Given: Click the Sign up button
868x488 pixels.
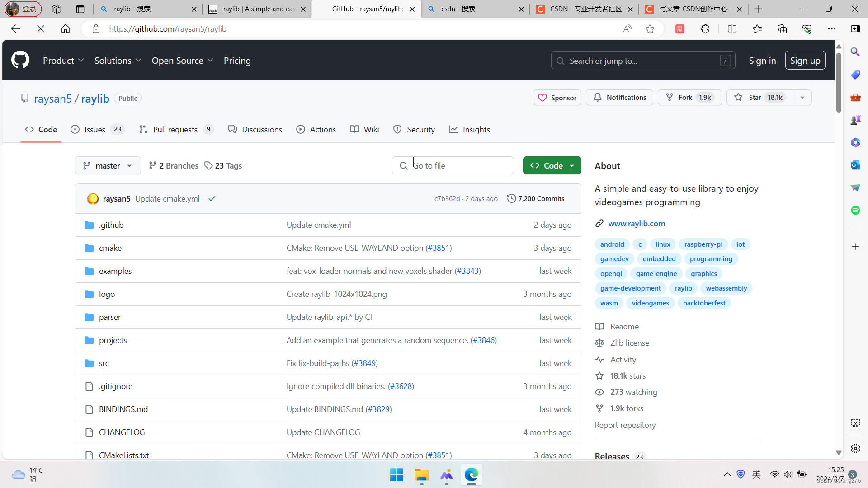Looking at the screenshot, I should click(x=805, y=61).
